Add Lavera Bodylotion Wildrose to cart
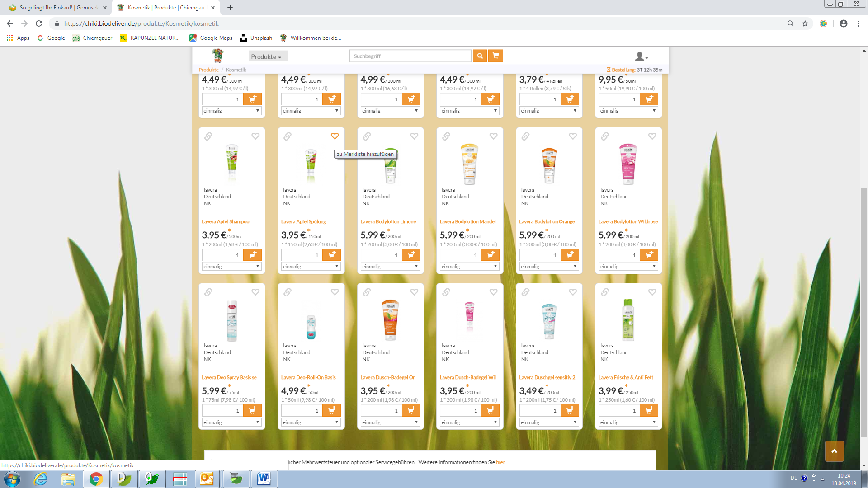Image resolution: width=868 pixels, height=488 pixels. click(x=649, y=255)
